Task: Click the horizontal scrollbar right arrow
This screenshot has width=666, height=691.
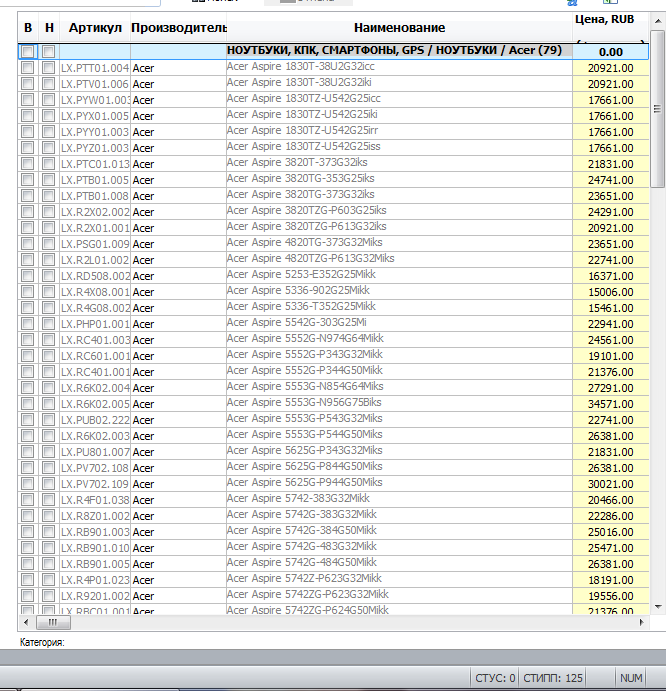Action: (641, 622)
